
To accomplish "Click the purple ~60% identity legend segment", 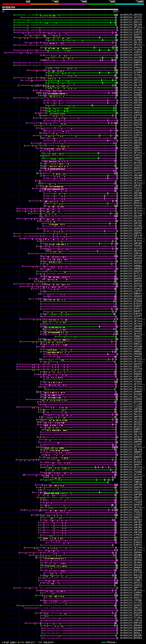I will [x=73, y=4].
